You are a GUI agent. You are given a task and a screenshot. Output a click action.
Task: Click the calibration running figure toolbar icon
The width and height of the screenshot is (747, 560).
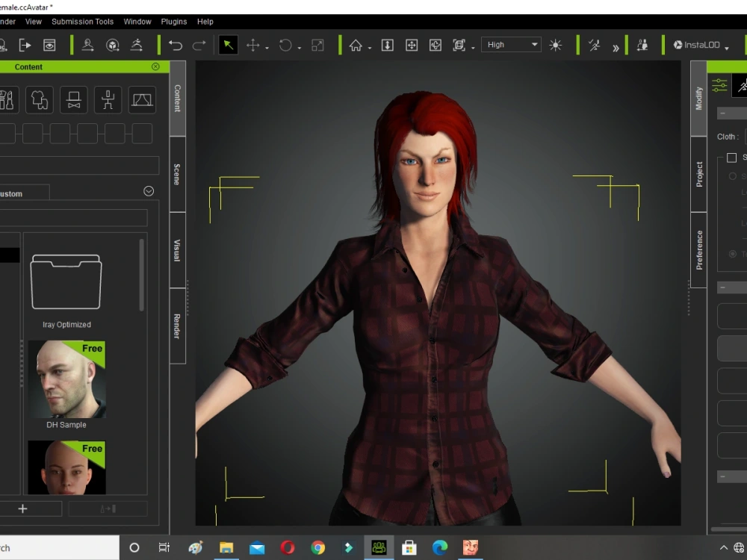pos(594,46)
